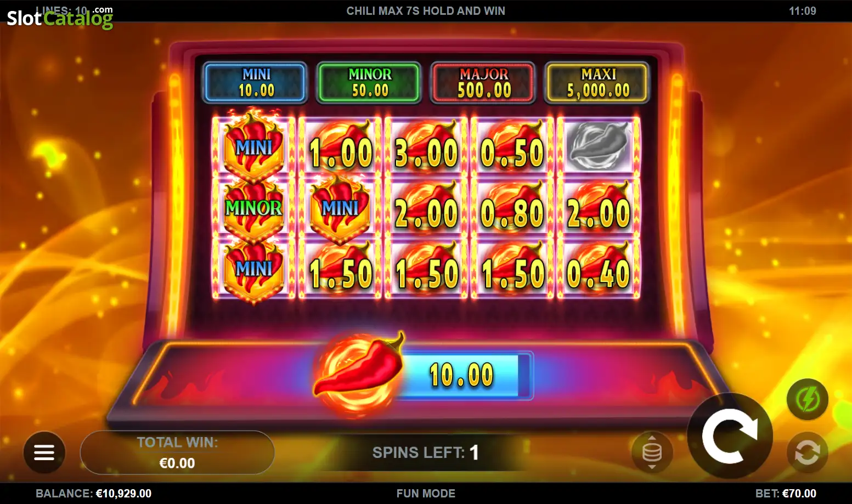The image size is (852, 504).
Task: Open the hamburger menu button
Action: tap(44, 452)
